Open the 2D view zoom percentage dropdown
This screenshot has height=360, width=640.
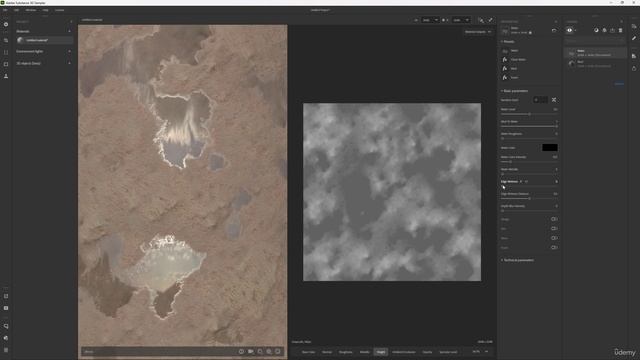click(480, 352)
